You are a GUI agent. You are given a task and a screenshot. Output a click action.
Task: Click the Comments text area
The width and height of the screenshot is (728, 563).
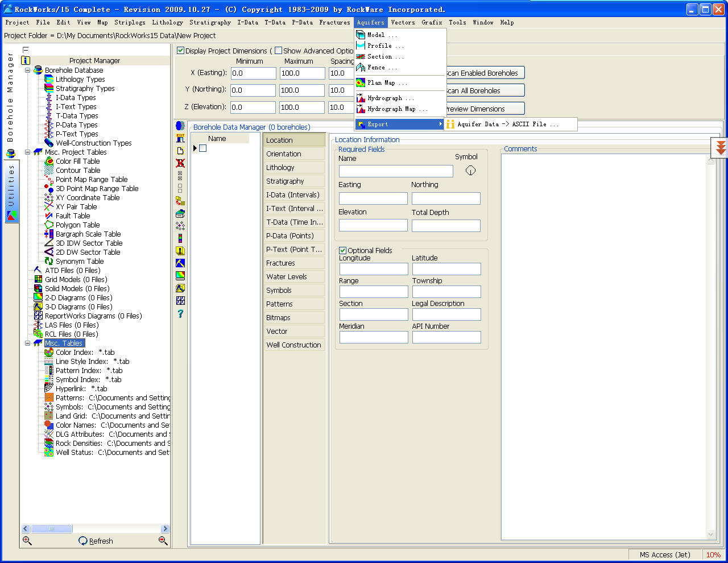coord(603,346)
